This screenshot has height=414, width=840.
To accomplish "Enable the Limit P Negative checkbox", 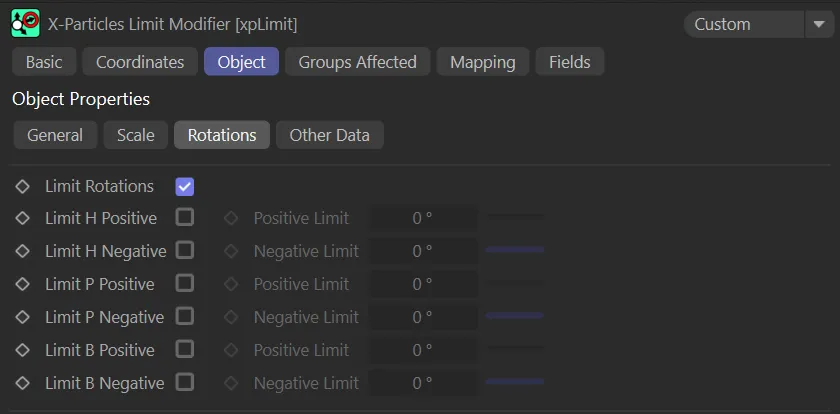I will pyautogui.click(x=185, y=316).
